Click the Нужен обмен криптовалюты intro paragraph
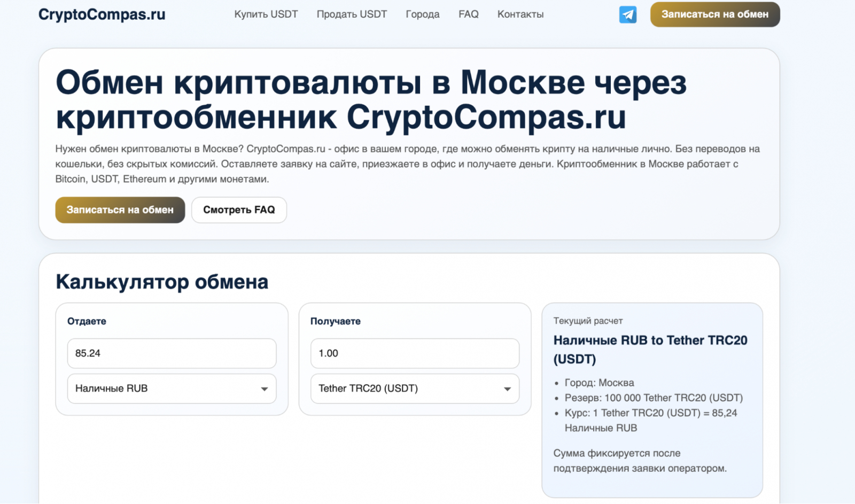 pyautogui.click(x=408, y=164)
